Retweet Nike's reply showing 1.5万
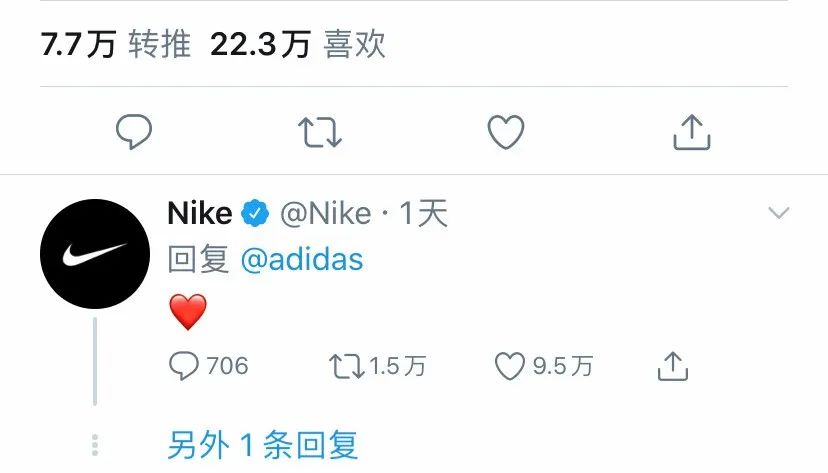 click(x=377, y=366)
